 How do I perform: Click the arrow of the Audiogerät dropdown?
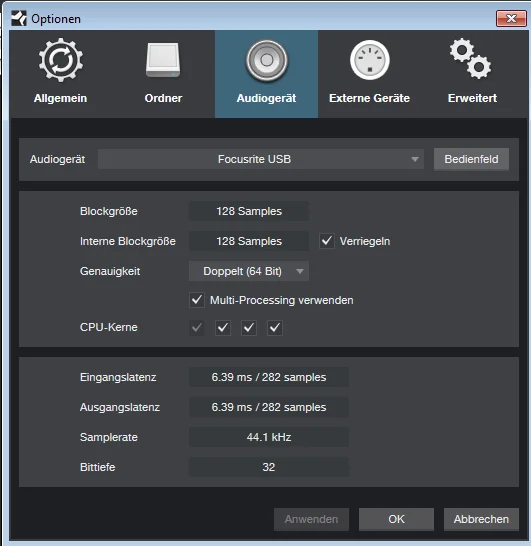click(x=414, y=159)
